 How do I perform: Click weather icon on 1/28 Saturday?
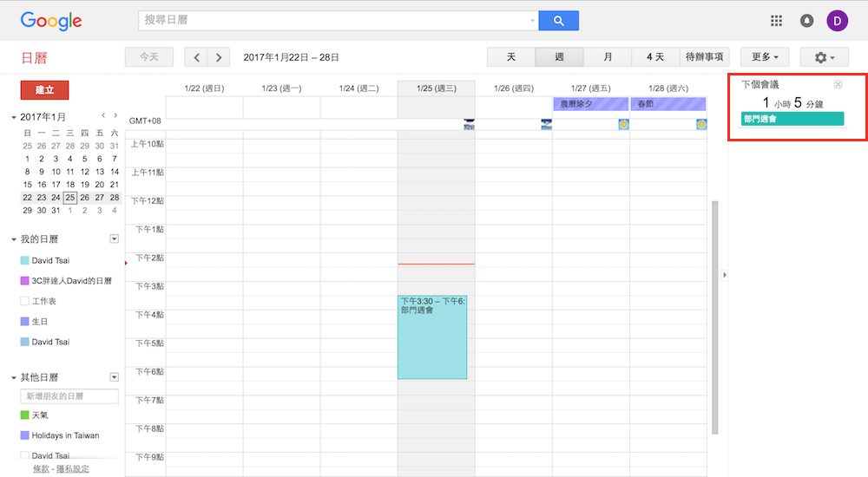coord(700,125)
